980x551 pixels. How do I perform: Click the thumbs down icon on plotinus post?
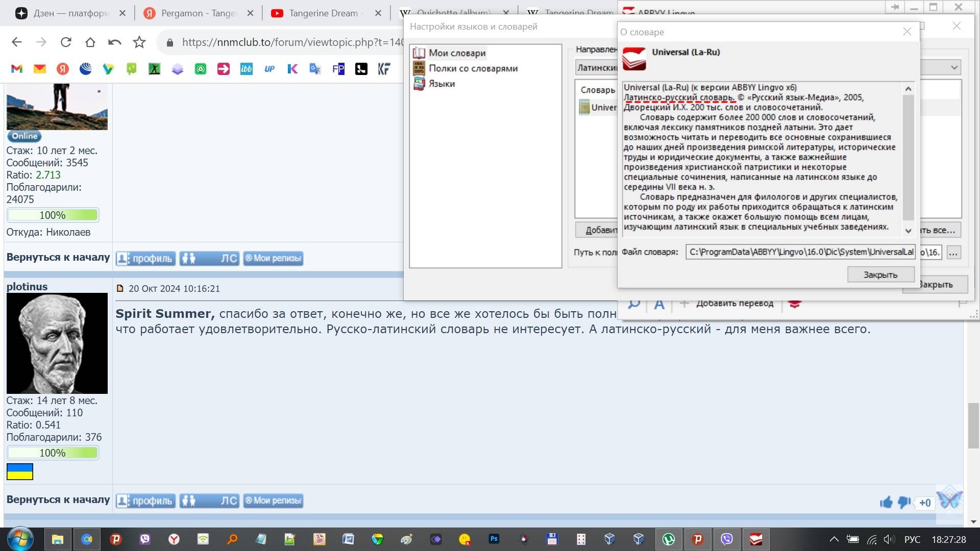pos(904,503)
